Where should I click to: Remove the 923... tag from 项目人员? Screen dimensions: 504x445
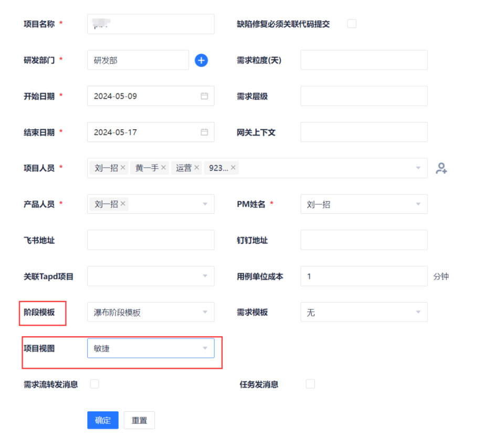233,167
